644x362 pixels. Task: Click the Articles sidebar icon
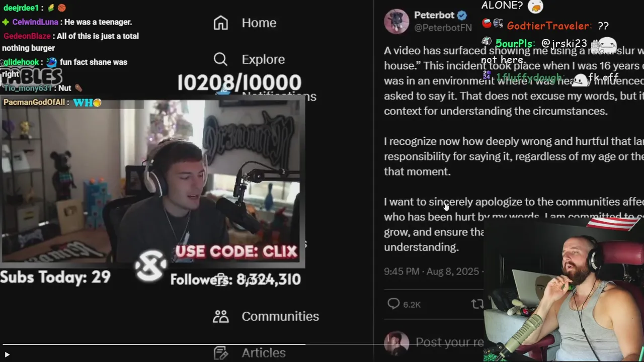pyautogui.click(x=221, y=353)
